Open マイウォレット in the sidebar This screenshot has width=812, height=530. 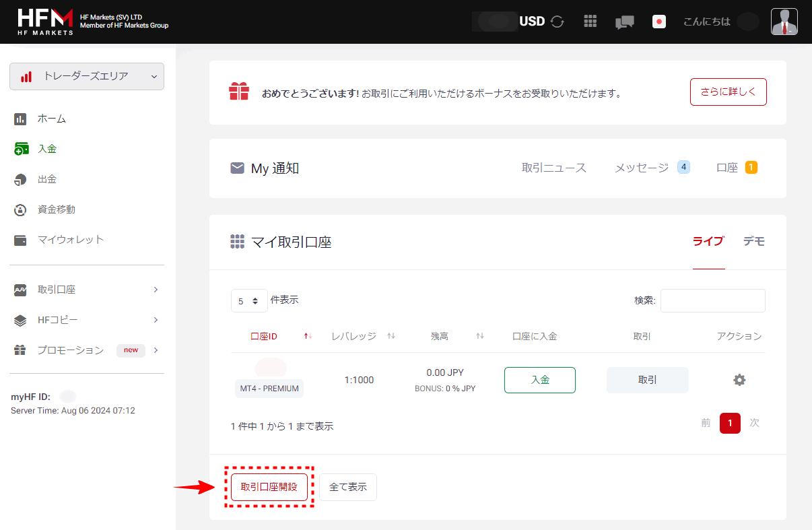tap(71, 240)
